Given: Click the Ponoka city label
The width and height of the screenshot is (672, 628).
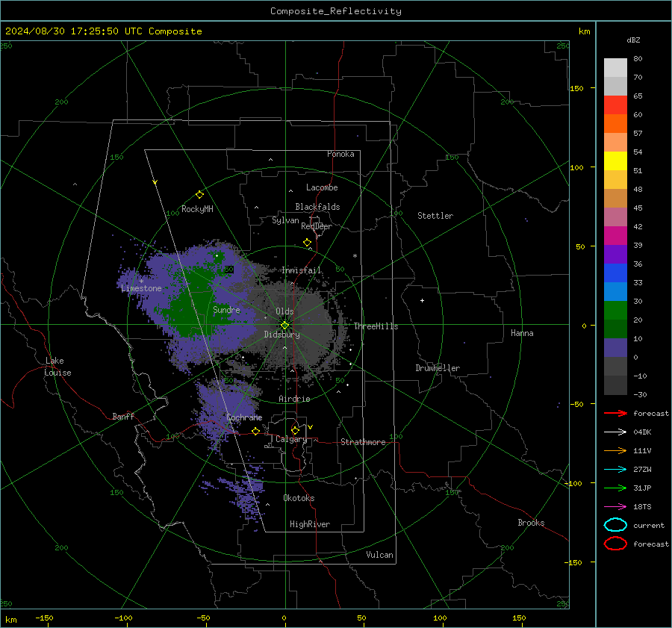Looking at the screenshot, I should [340, 154].
